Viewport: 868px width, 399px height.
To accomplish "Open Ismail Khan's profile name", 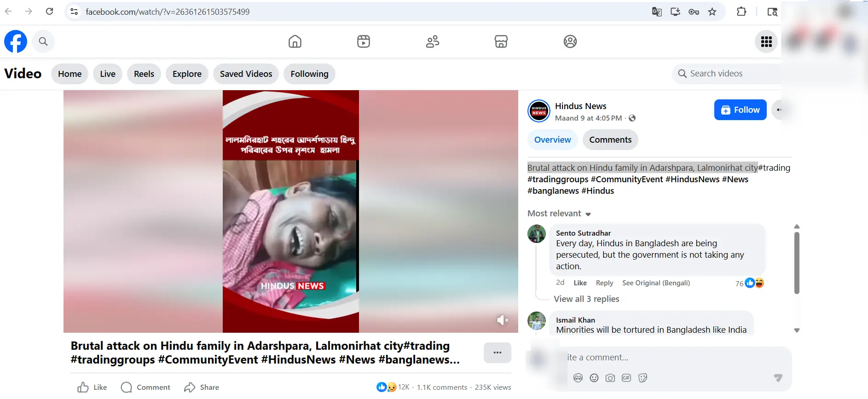I will point(576,320).
